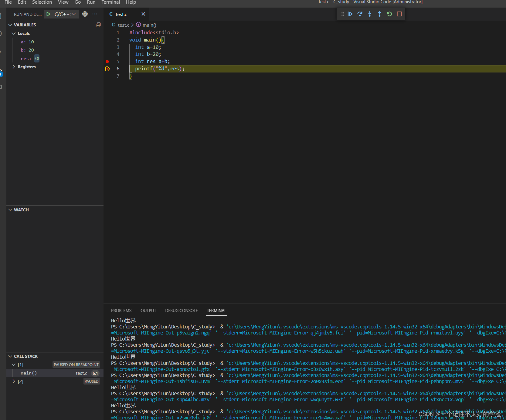
Task: Select local variable a: 10
Action: point(27,42)
